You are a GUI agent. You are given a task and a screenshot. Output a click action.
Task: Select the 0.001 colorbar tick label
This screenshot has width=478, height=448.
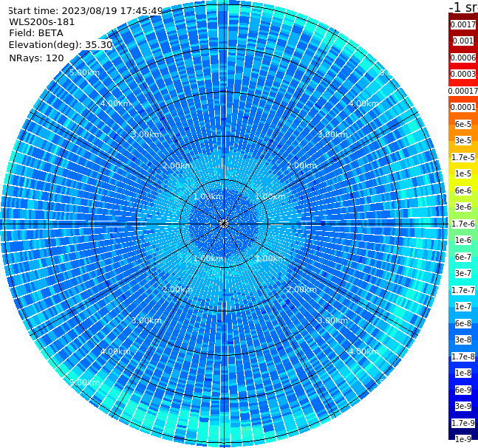pyautogui.click(x=463, y=41)
